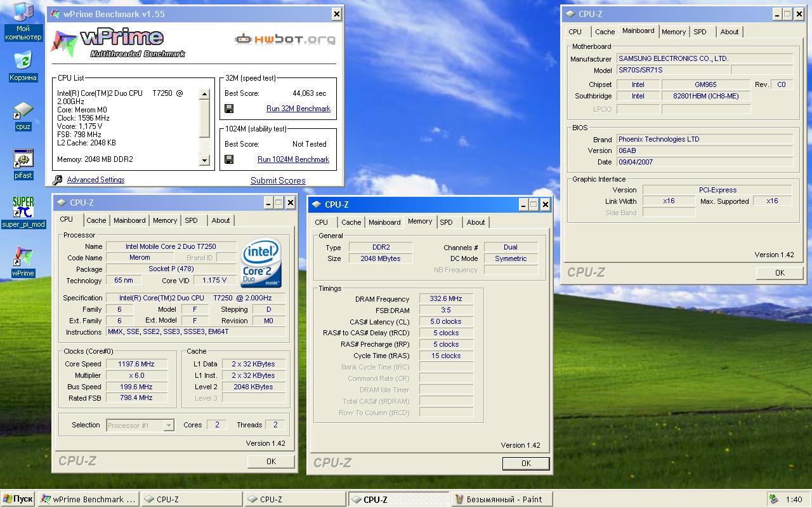The image size is (812, 508).
Task: Open the Start (Пуск) menu
Action: 18,499
